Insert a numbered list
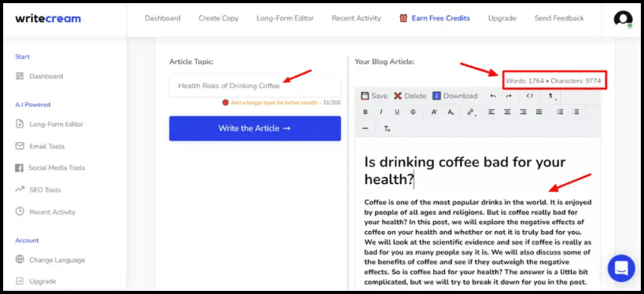This screenshot has height=294, width=644. (576, 112)
